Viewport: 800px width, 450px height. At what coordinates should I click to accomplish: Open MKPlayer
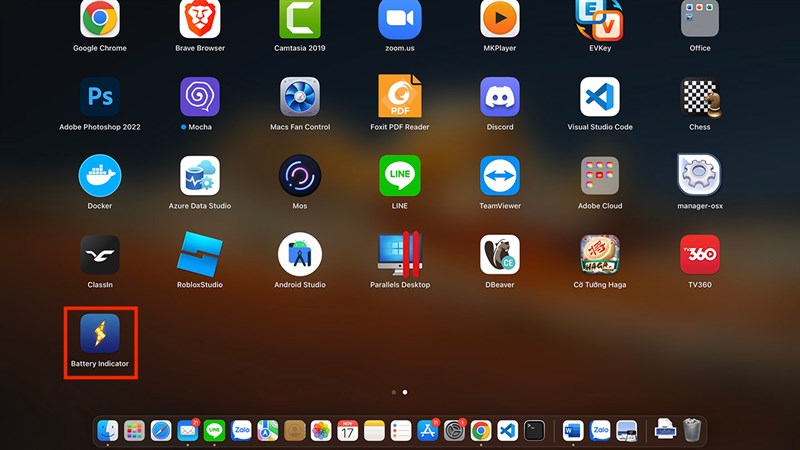coord(500,18)
